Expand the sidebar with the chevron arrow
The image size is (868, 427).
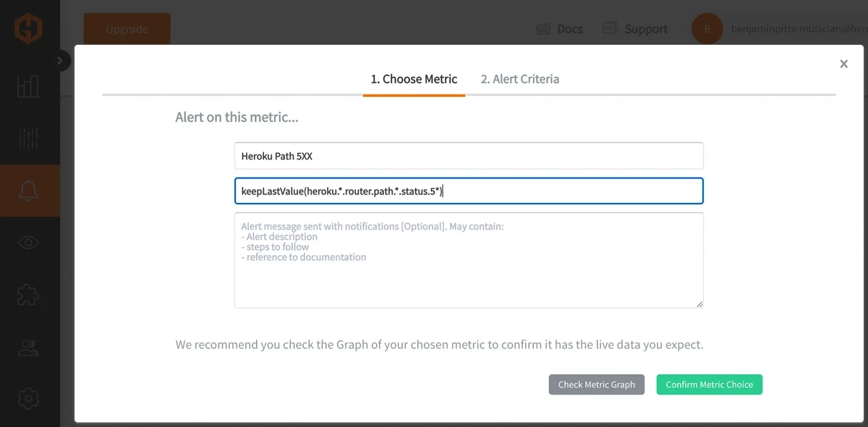tap(61, 61)
